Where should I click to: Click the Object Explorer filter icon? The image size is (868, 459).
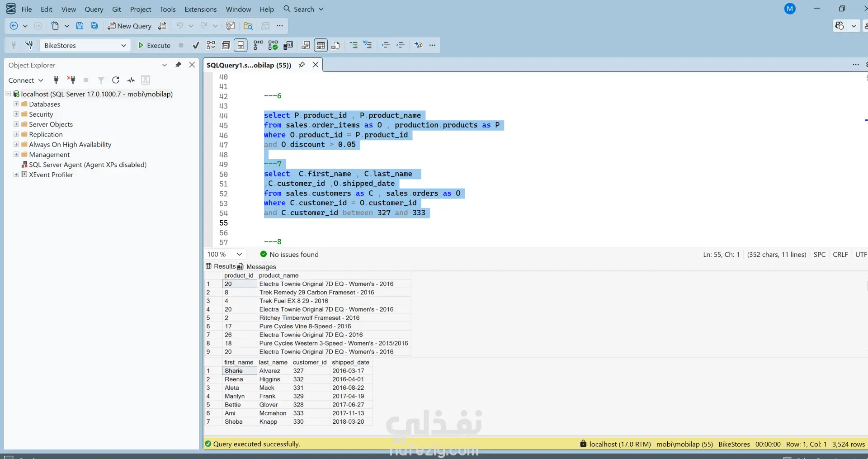[x=101, y=80]
